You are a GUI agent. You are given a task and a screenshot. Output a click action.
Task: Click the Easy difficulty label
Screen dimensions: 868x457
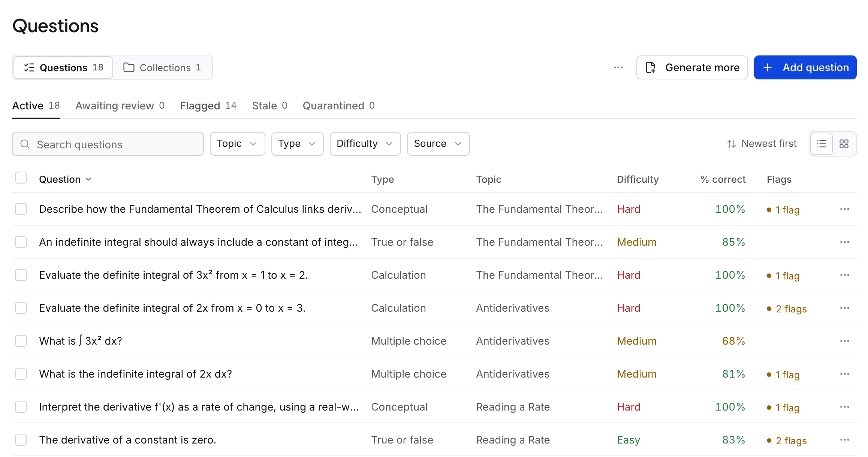(629, 440)
